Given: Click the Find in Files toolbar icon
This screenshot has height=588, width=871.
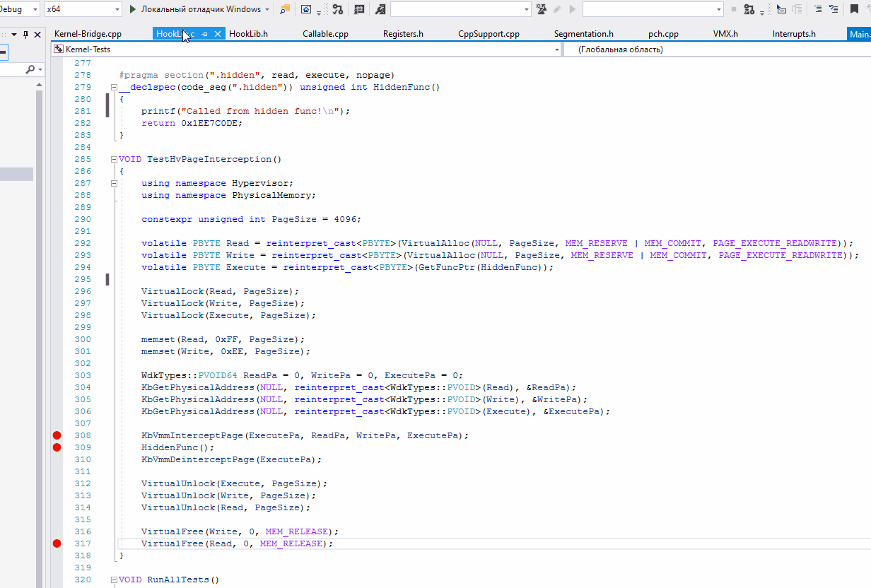Looking at the screenshot, I should (x=284, y=8).
